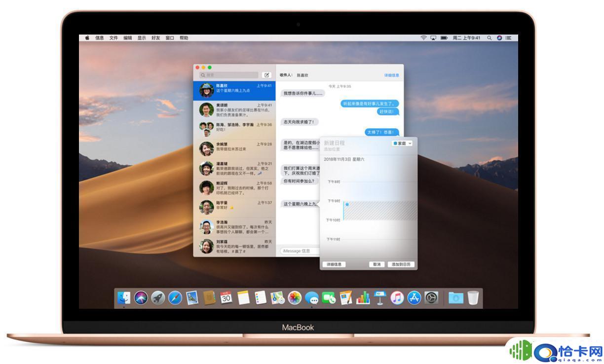Open Safari compass icon in Dock

click(175, 298)
